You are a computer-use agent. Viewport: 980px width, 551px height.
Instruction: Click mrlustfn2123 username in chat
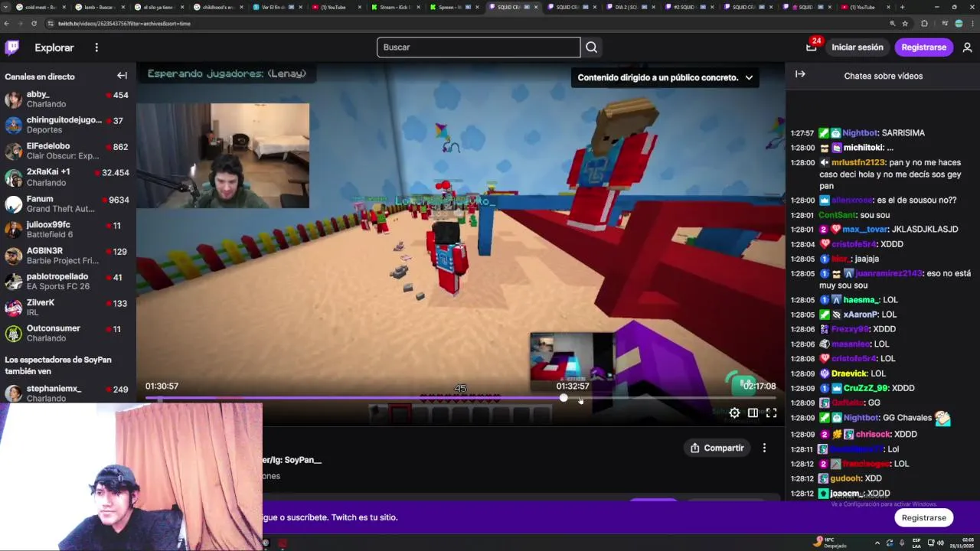pyautogui.click(x=857, y=162)
